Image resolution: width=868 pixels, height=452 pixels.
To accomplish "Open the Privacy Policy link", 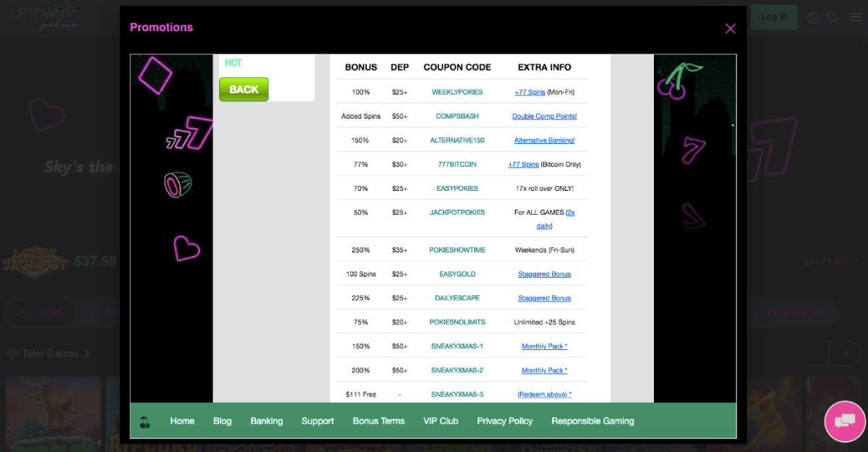I will [504, 421].
